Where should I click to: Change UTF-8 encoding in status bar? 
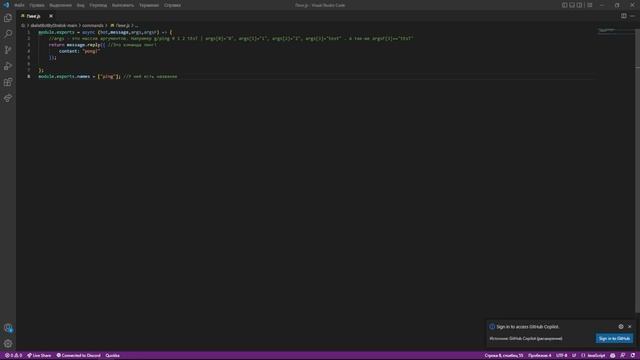pyautogui.click(x=562, y=356)
